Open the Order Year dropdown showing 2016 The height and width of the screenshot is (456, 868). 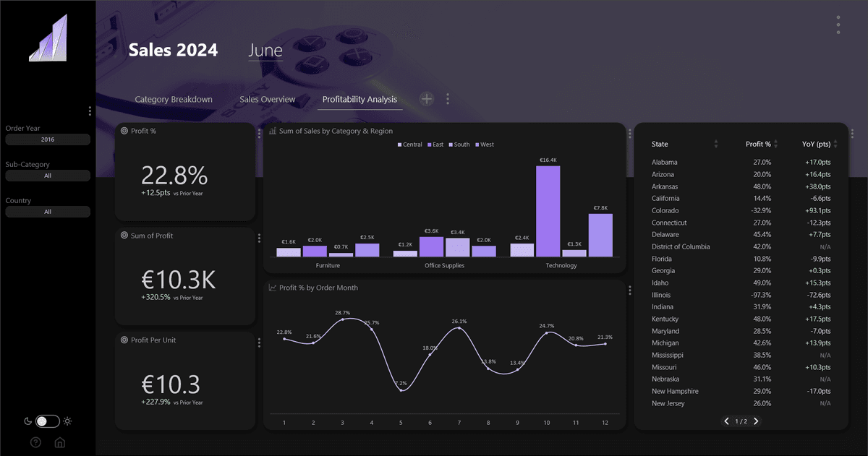(x=48, y=139)
